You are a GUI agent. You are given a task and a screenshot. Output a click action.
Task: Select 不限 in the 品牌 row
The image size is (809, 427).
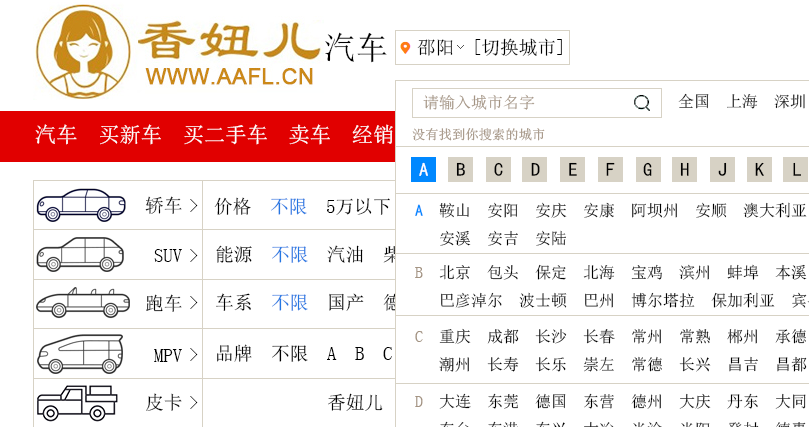point(289,354)
